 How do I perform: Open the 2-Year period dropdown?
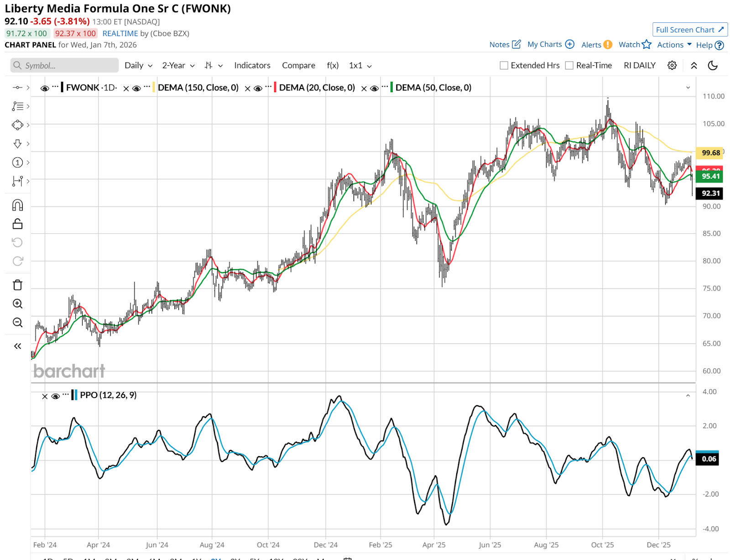pyautogui.click(x=178, y=65)
